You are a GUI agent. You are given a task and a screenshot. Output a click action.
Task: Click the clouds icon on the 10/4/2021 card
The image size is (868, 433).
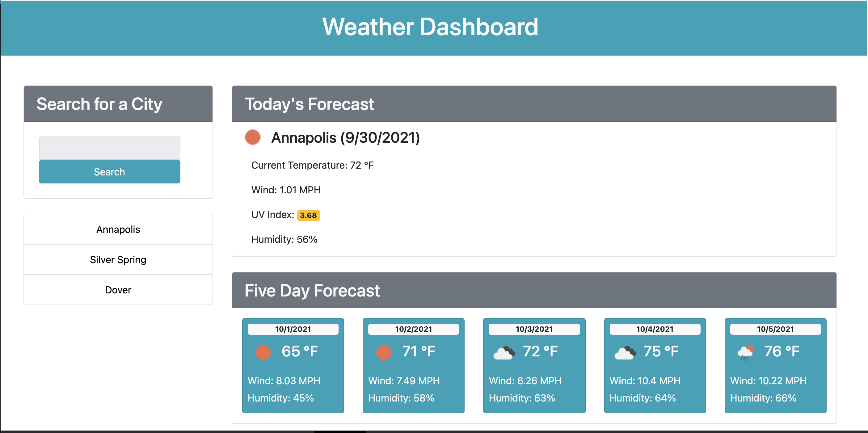[626, 353]
